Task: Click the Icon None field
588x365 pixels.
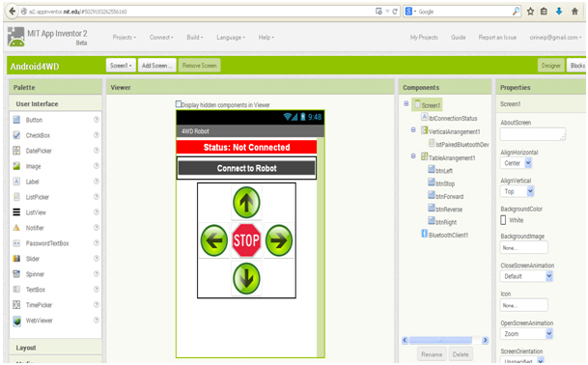Action: pyautogui.click(x=524, y=305)
